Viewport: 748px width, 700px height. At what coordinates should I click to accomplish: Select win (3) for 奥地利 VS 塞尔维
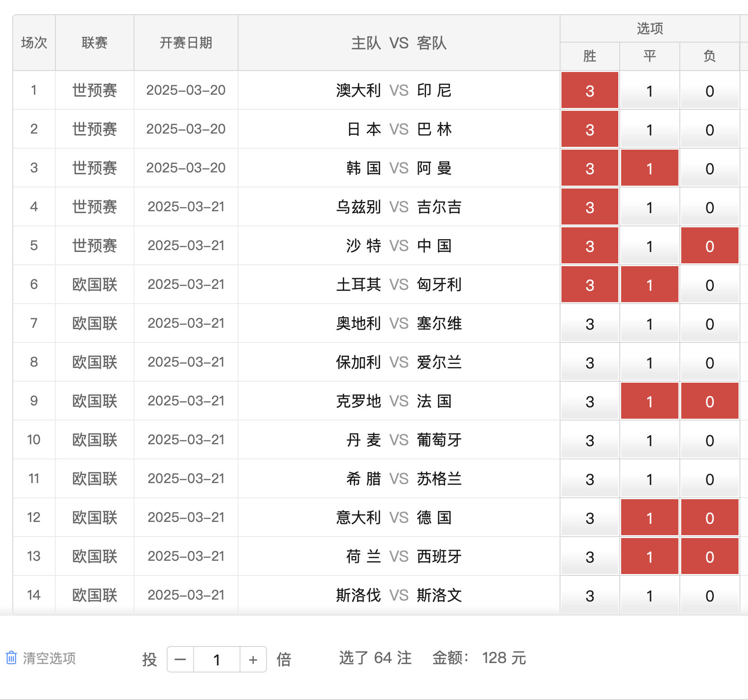pyautogui.click(x=589, y=323)
